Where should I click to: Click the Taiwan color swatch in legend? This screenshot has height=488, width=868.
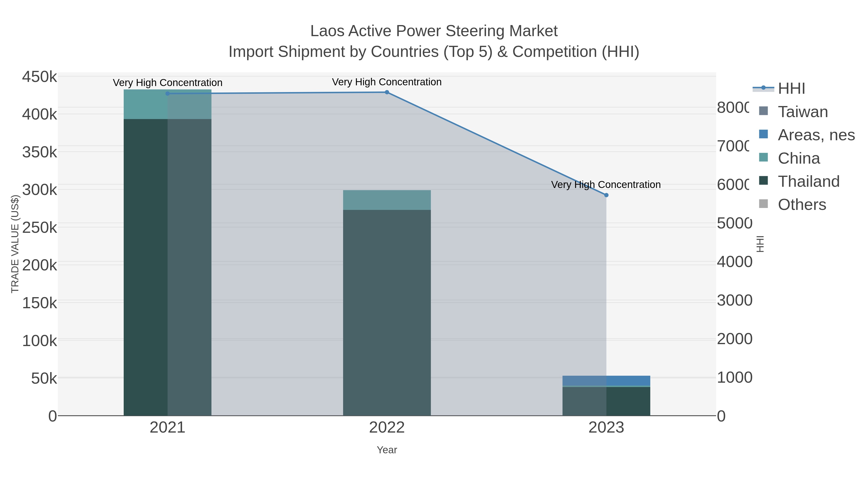click(763, 111)
